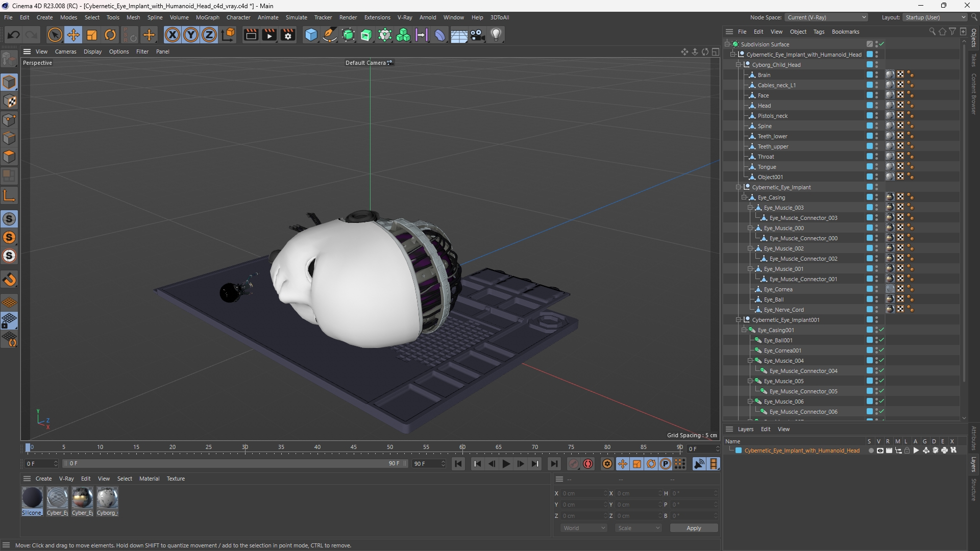The width and height of the screenshot is (980, 551).
Task: Select the Eye_Cornea object
Action: click(x=778, y=289)
